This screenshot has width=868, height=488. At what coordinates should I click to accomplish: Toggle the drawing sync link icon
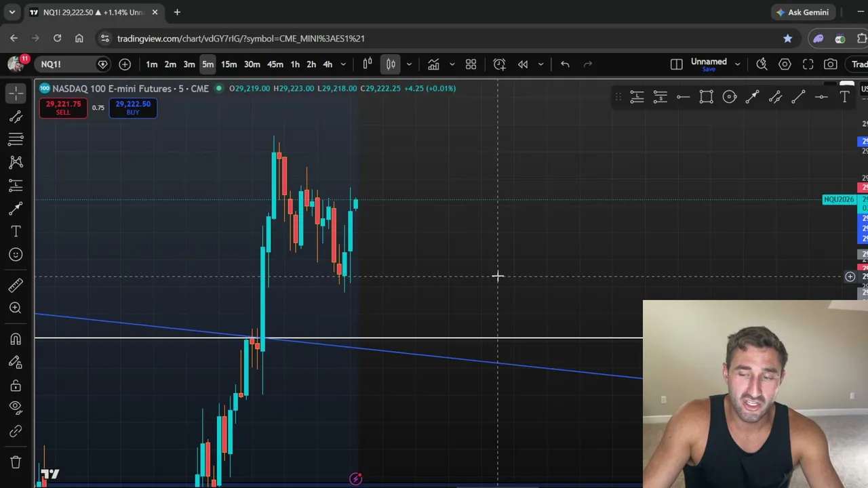click(x=16, y=431)
